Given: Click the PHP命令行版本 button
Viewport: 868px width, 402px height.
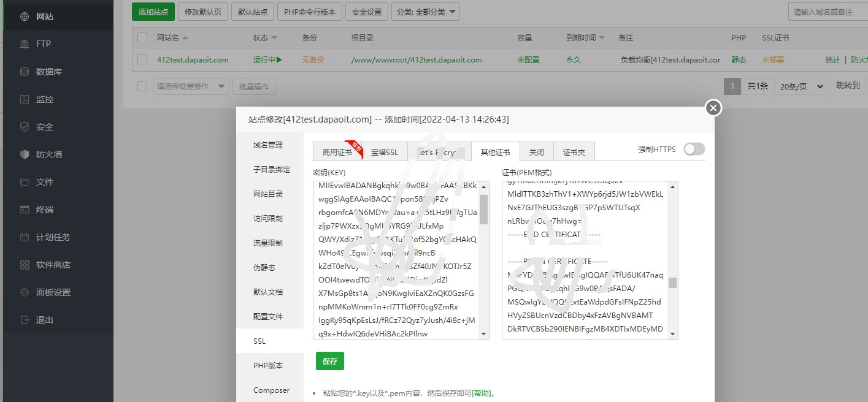Looking at the screenshot, I should (x=310, y=12).
